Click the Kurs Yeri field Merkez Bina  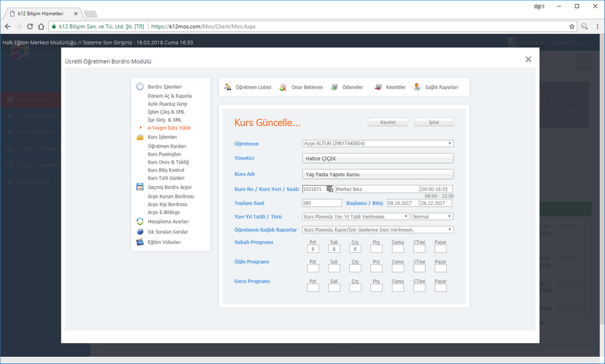coord(378,189)
